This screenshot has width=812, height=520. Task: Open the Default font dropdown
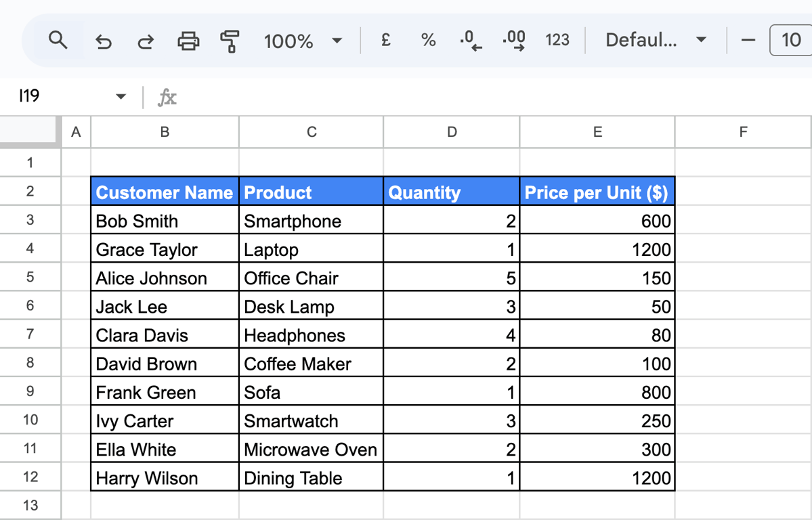656,40
